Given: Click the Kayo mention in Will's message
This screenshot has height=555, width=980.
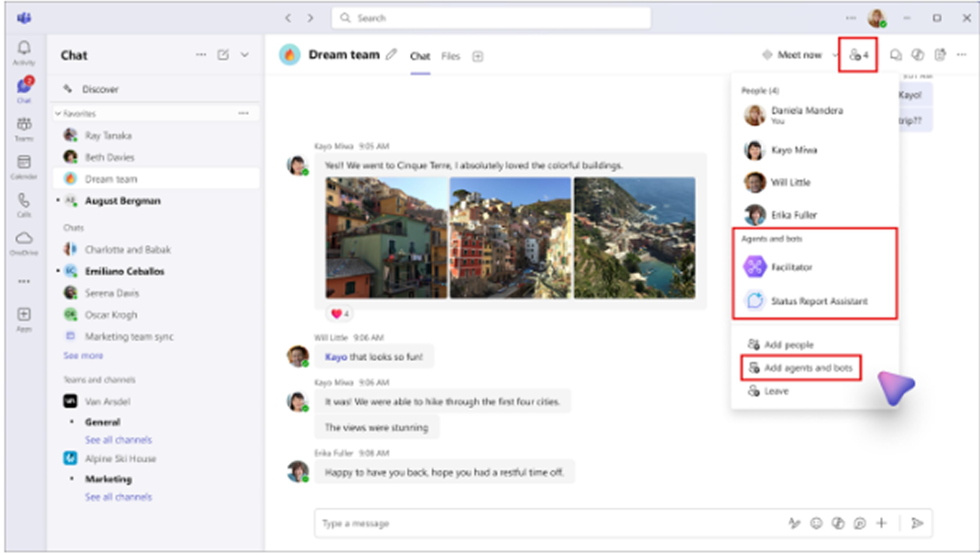Looking at the screenshot, I should coord(336,357).
